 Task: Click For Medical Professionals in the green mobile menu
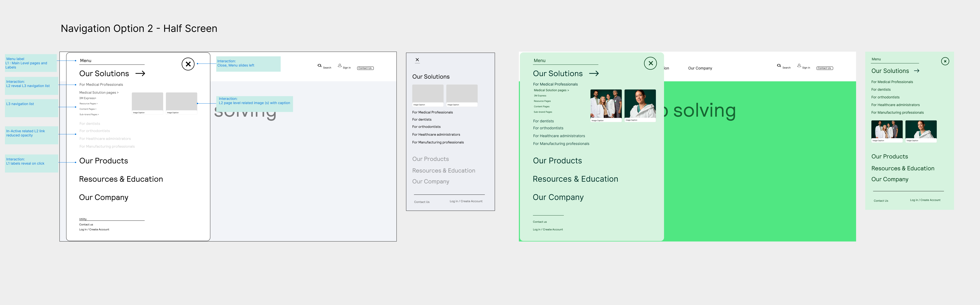tap(892, 82)
